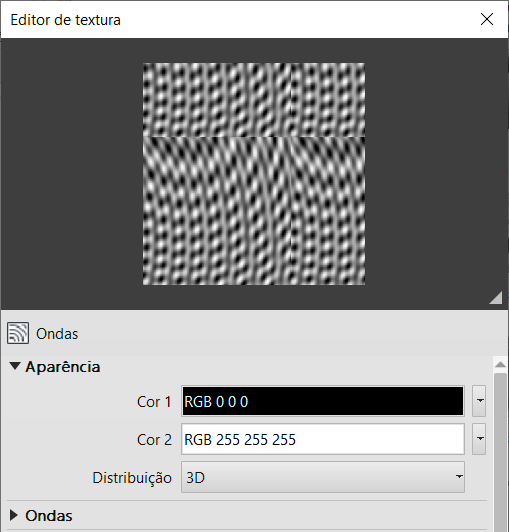Click the Ondas texture type icon
Screen dimensions: 509x532
[18, 333]
